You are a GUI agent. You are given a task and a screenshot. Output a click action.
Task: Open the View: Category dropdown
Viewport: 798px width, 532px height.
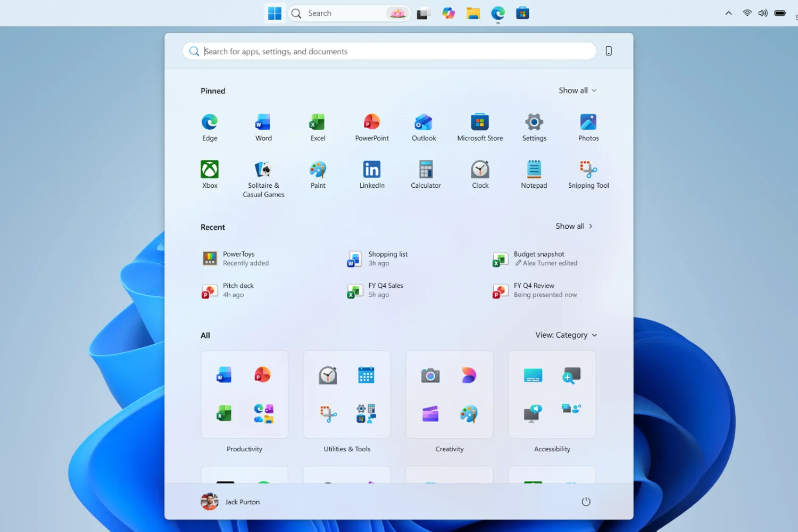tap(566, 335)
